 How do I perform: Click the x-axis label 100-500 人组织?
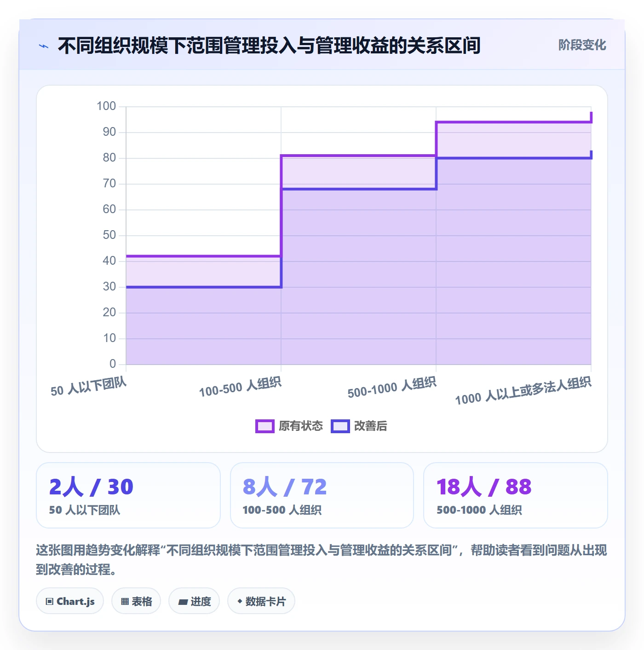(240, 387)
